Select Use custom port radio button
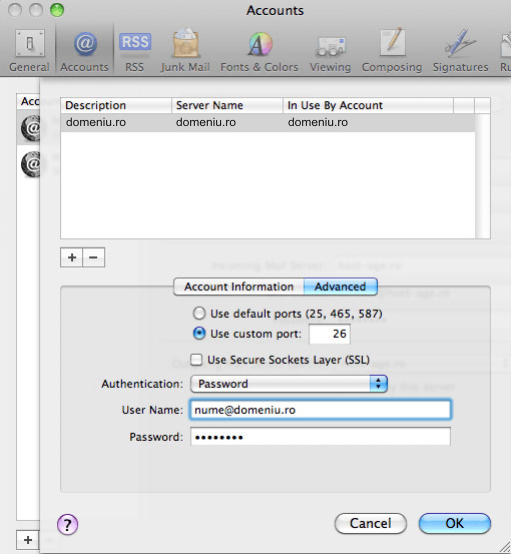511x554 pixels. point(199,333)
